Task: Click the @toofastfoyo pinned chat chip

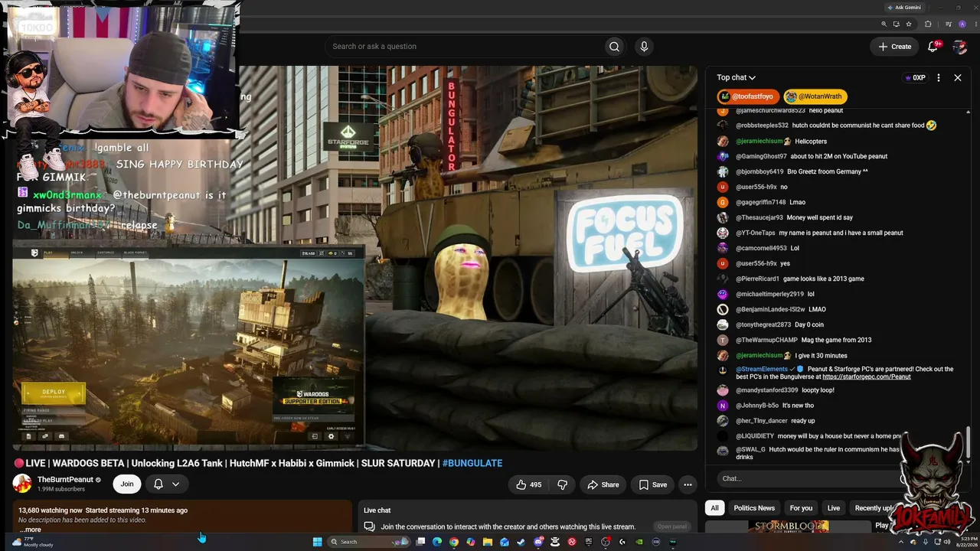Action: coord(748,96)
